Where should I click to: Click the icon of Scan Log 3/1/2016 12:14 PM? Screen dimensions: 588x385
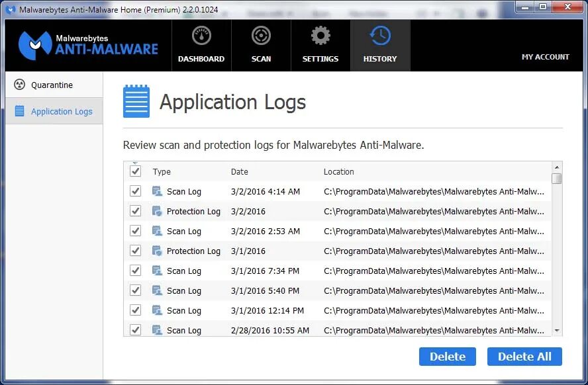point(157,310)
